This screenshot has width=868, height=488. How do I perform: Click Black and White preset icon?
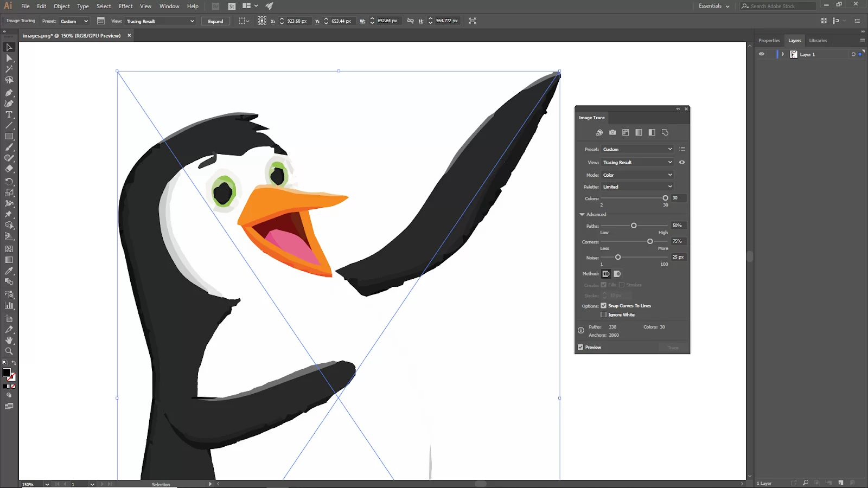coord(652,132)
